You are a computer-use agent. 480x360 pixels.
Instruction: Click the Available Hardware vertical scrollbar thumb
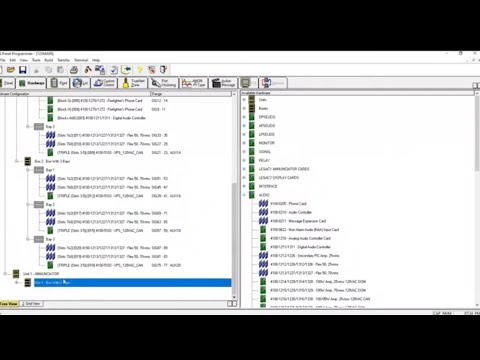coord(477,134)
